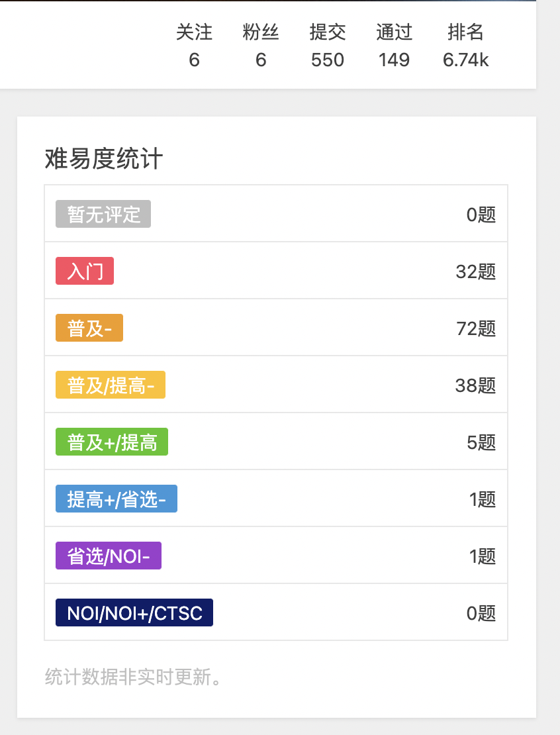
Task: Click the purple 省选/NOI- badge
Action: pyautogui.click(x=109, y=556)
